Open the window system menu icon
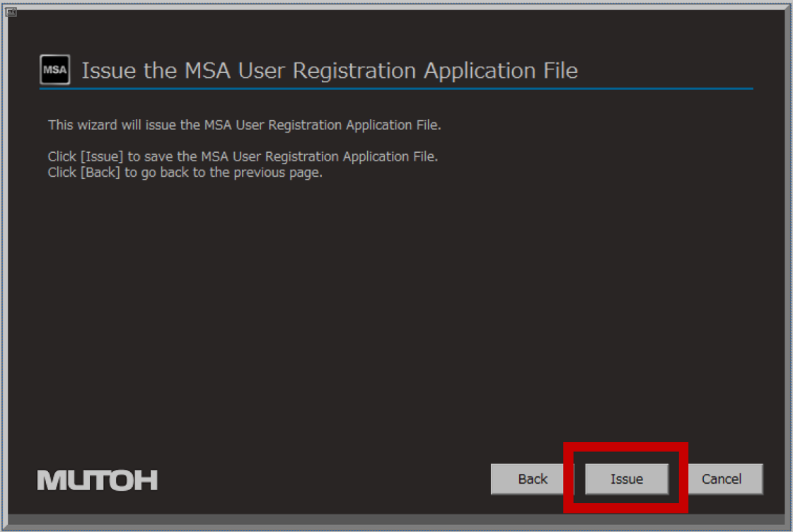This screenshot has width=793, height=532. [x=11, y=11]
